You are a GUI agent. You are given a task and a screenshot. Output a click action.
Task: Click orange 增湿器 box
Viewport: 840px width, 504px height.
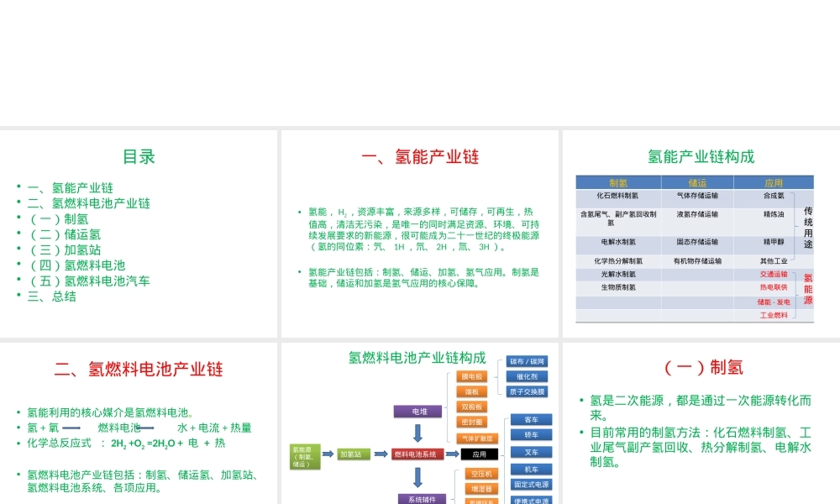(481, 489)
